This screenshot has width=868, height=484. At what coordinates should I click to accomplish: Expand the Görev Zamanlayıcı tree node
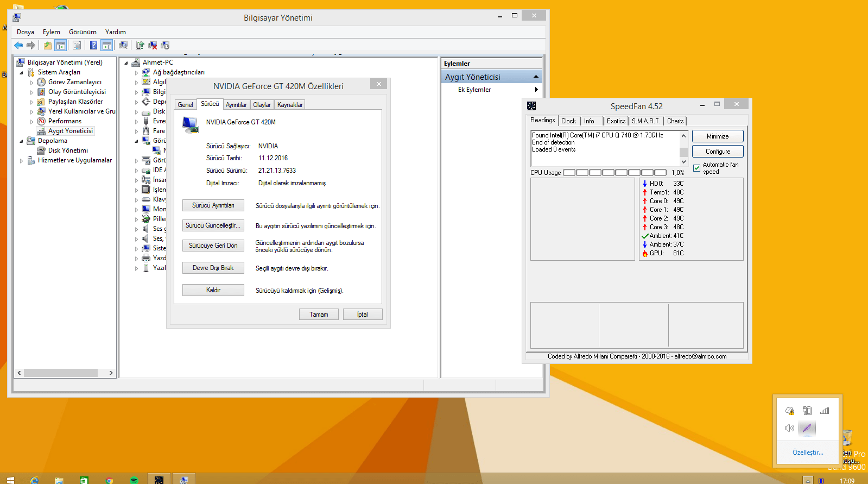pyautogui.click(x=31, y=83)
